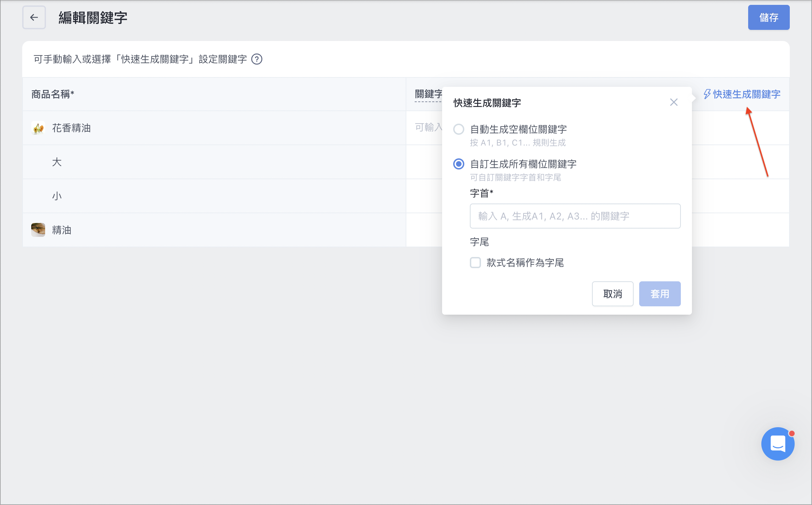The height and width of the screenshot is (505, 812).
Task: Click the 套用 apply button
Action: (660, 294)
